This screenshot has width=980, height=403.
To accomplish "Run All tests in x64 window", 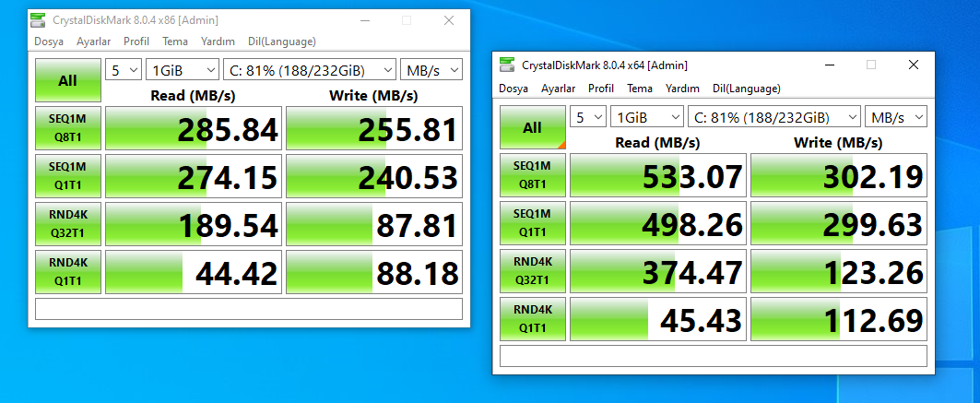I will pyautogui.click(x=533, y=127).
